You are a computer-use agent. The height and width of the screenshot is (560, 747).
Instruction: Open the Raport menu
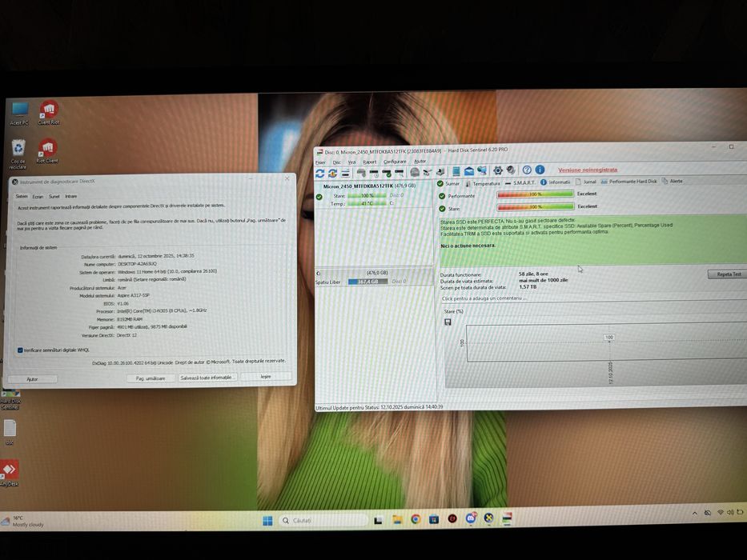(x=369, y=162)
